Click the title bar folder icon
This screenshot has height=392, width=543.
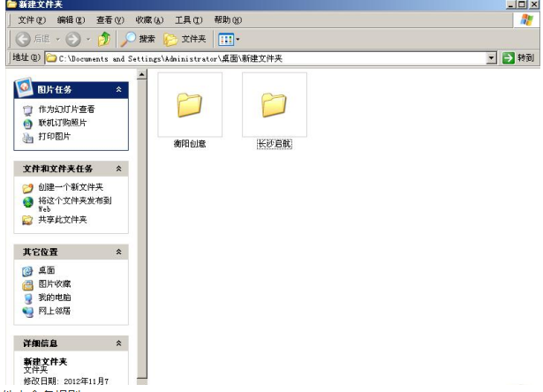pos(12,4)
